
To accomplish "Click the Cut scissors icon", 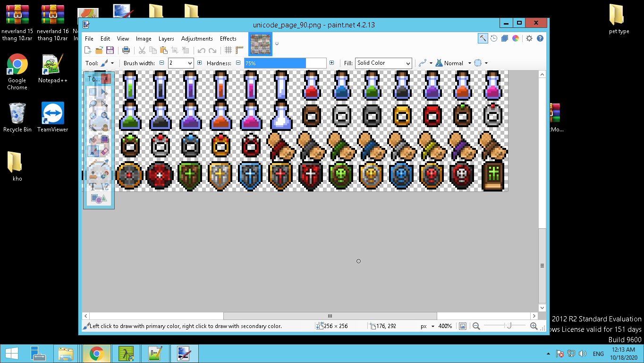I will [x=142, y=50].
